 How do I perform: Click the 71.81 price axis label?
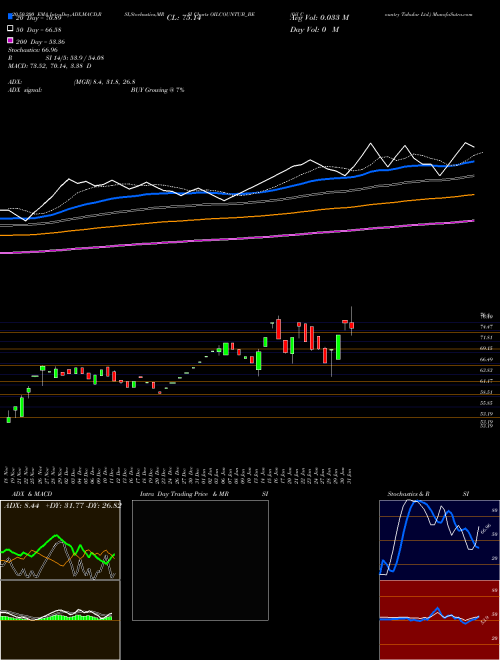[487, 337]
